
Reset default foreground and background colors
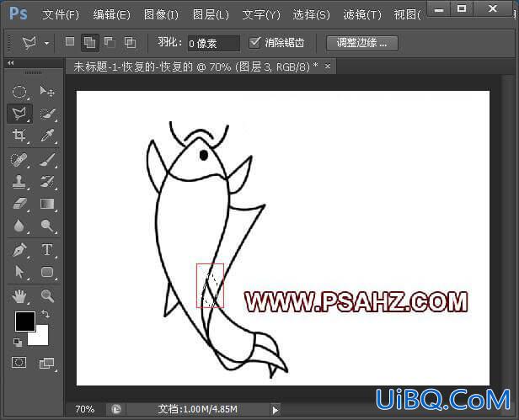pyautogui.click(x=18, y=343)
